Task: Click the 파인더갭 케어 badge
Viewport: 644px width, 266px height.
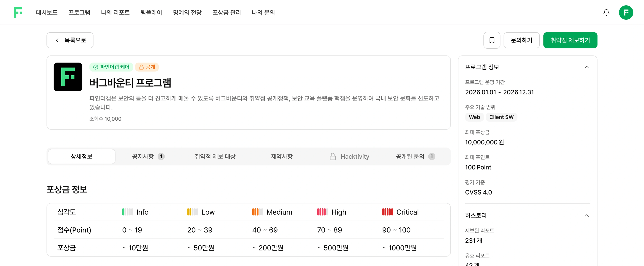Action: (x=111, y=67)
